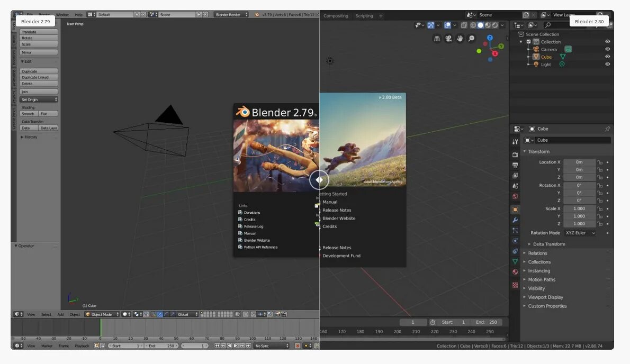Image resolution: width=630 pixels, height=364 pixels.
Task: Click the record auto-keyframe button in 2.79
Action: (298, 345)
